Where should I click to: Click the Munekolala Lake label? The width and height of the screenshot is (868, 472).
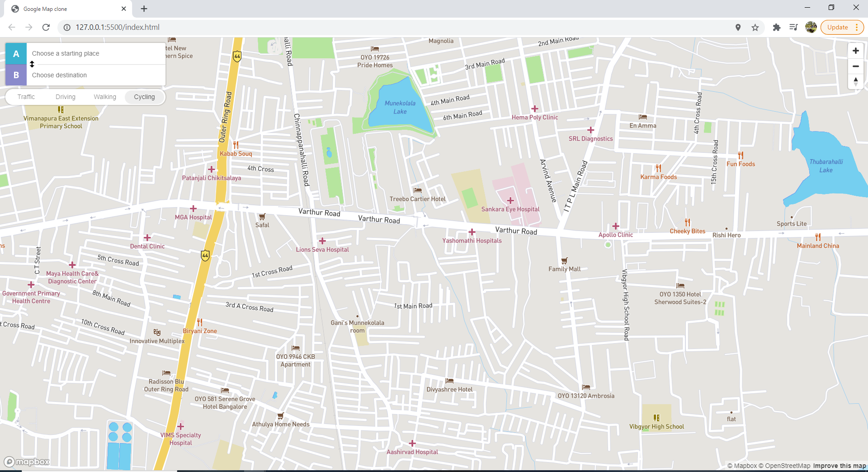pos(400,107)
